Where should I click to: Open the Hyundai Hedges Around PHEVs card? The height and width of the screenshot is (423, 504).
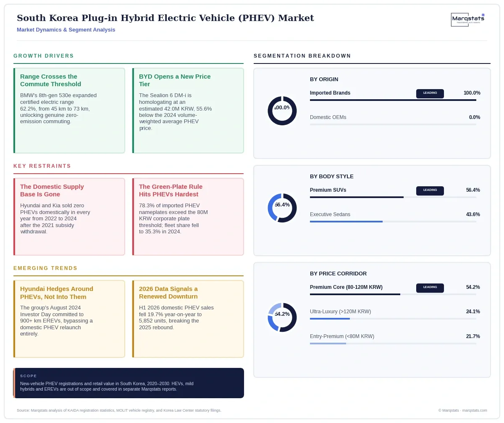click(x=69, y=319)
